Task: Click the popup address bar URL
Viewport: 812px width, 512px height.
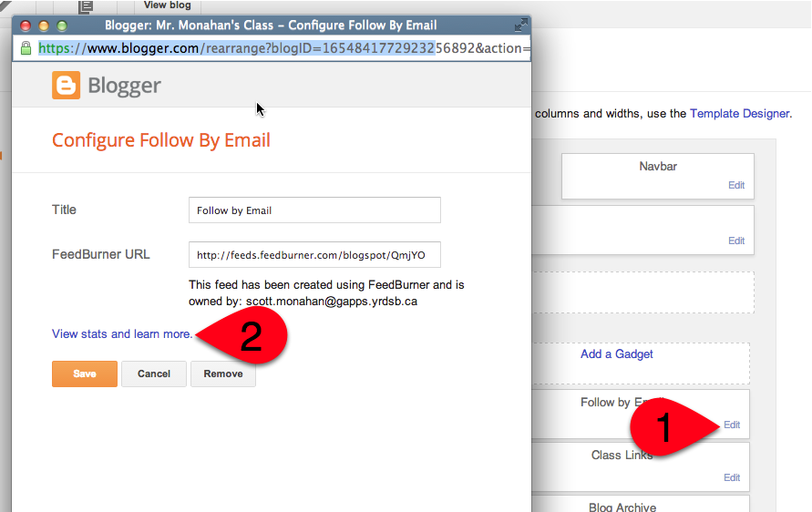Action: pos(283,48)
